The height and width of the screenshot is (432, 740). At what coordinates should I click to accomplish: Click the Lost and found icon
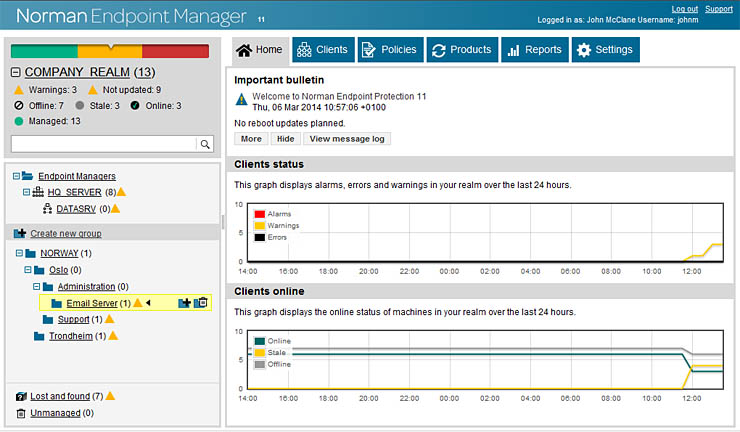[21, 396]
